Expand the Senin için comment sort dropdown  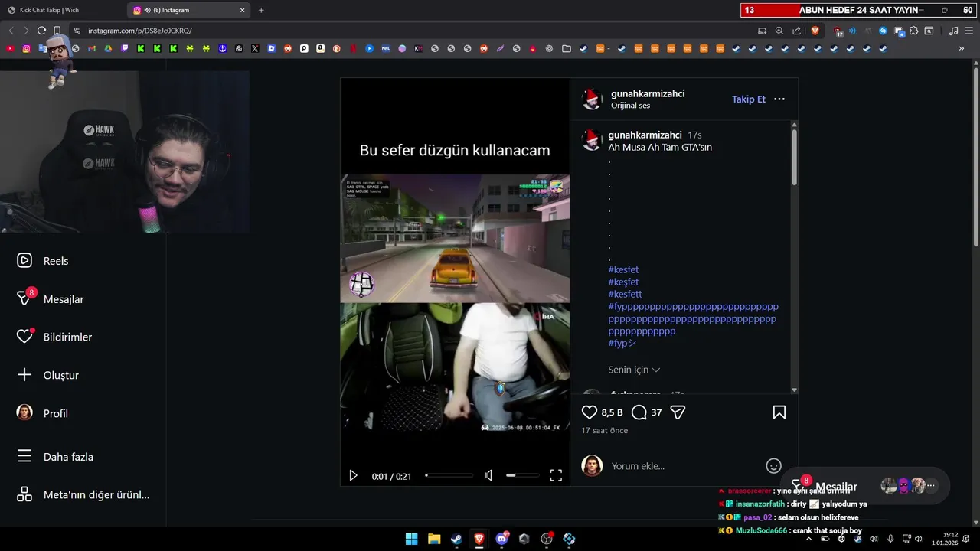click(x=634, y=370)
